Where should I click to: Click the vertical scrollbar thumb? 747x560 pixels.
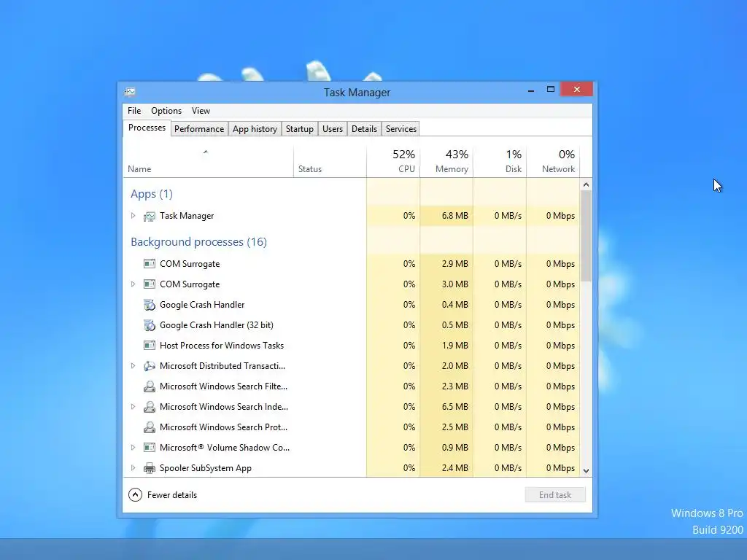[x=586, y=236]
